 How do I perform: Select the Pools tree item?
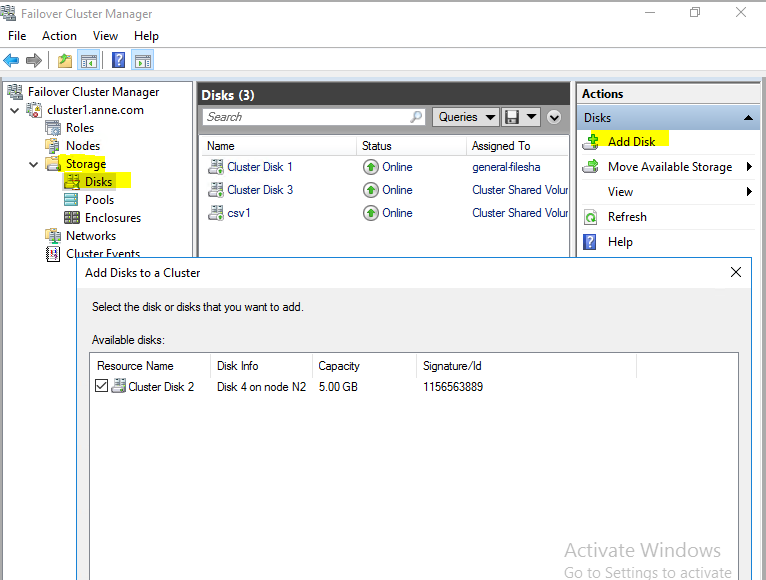click(99, 200)
